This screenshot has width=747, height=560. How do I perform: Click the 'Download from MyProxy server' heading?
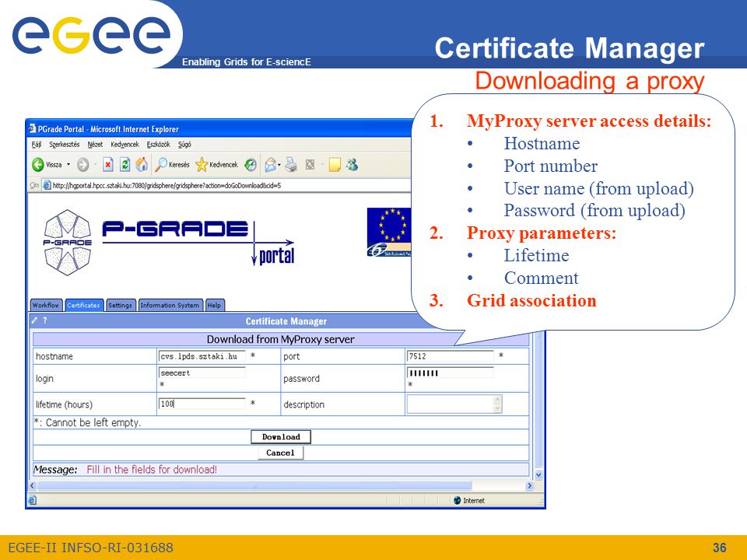tap(281, 339)
